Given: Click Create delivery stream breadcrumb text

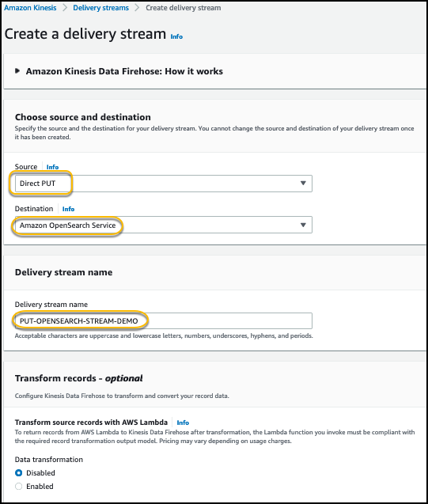Looking at the screenshot, I should (184, 8).
